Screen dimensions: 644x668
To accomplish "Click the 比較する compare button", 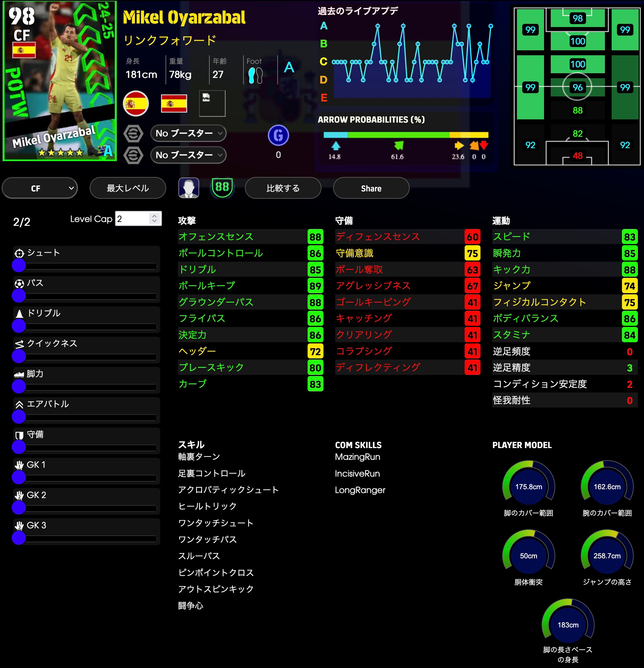I will (x=283, y=188).
